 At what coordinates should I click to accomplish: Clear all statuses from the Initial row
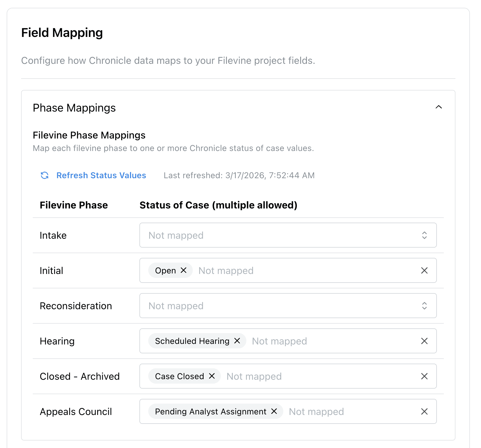coord(424,270)
